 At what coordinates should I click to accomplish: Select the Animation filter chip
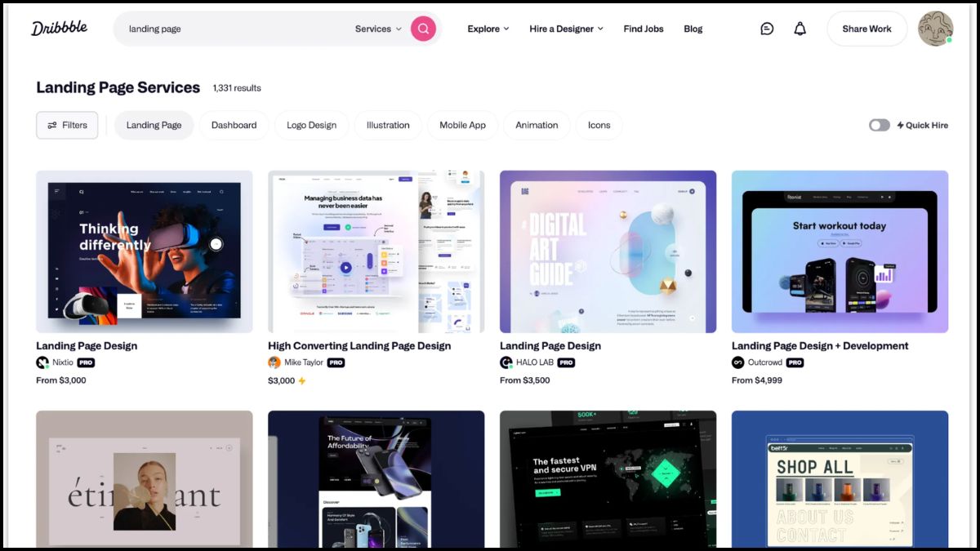coord(537,125)
